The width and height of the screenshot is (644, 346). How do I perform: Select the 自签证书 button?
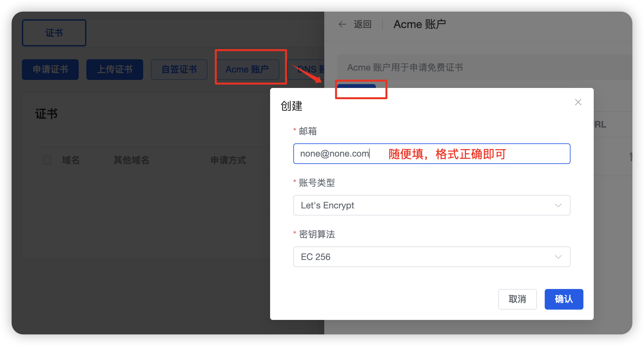click(179, 69)
